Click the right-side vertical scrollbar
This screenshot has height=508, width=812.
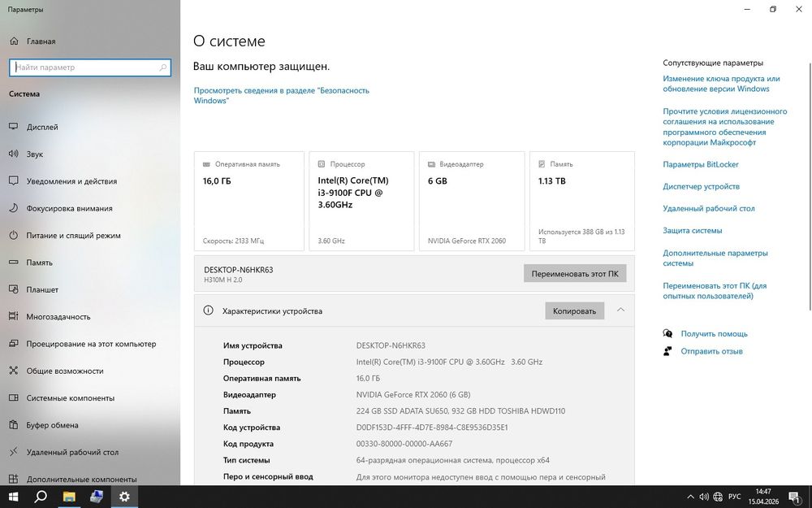click(810, 187)
